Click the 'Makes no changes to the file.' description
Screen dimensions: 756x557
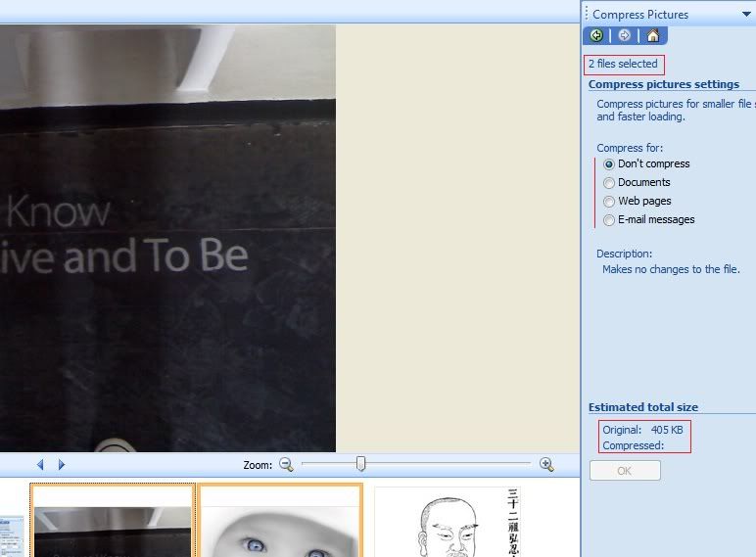[x=671, y=269]
